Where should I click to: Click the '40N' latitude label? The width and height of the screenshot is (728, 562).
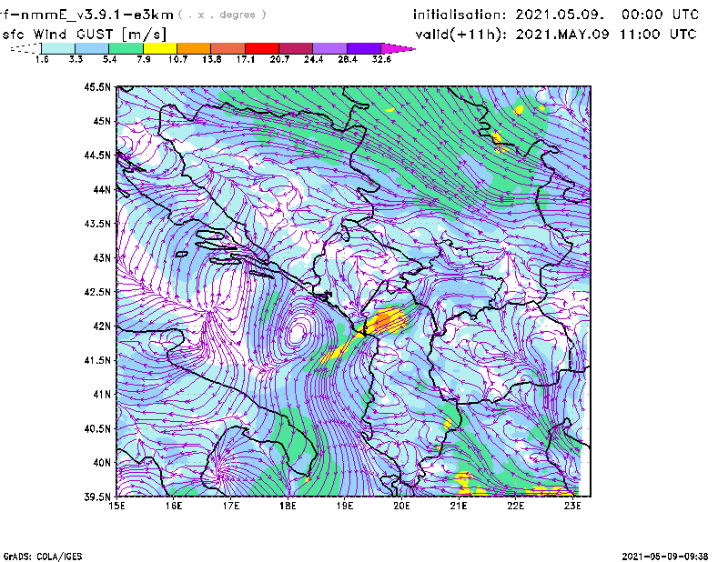coord(102,463)
